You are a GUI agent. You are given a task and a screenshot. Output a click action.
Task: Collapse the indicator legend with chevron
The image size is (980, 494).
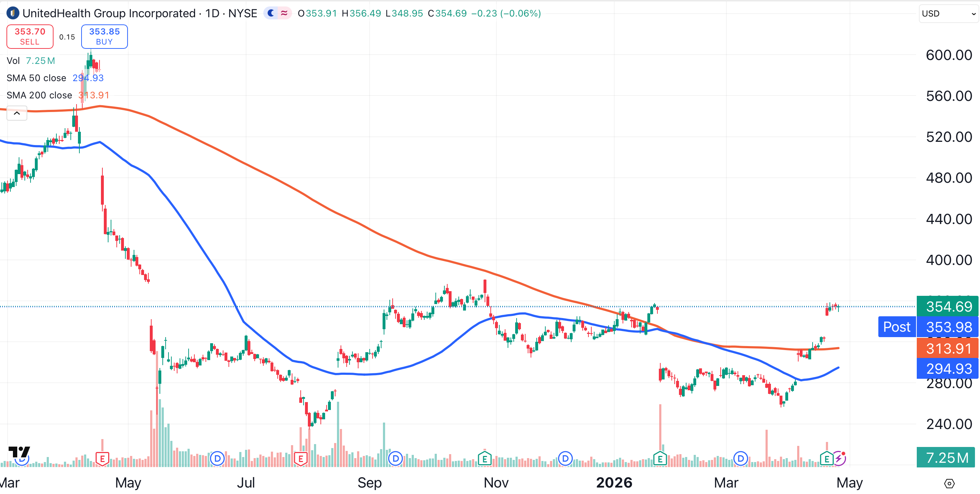(17, 113)
